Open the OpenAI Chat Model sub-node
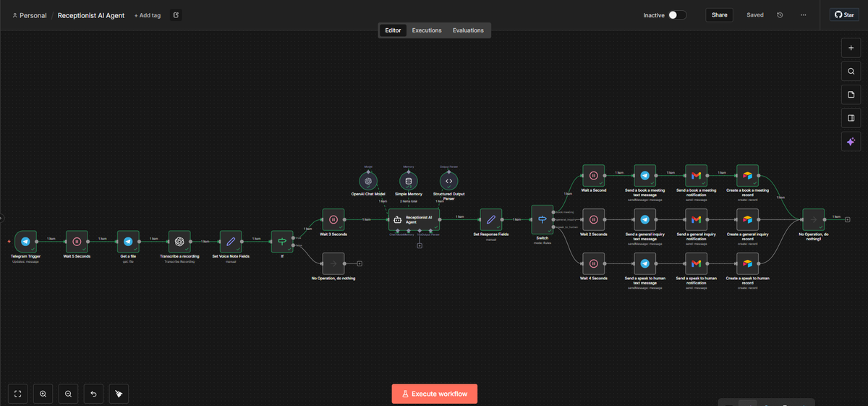868x406 pixels. [x=368, y=181]
